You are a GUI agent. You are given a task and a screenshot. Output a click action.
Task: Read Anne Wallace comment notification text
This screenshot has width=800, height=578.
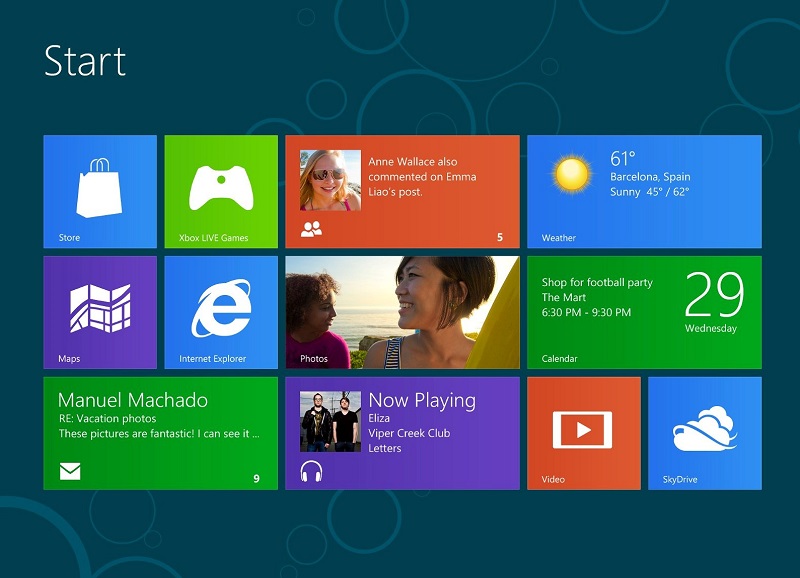pyautogui.click(x=422, y=177)
